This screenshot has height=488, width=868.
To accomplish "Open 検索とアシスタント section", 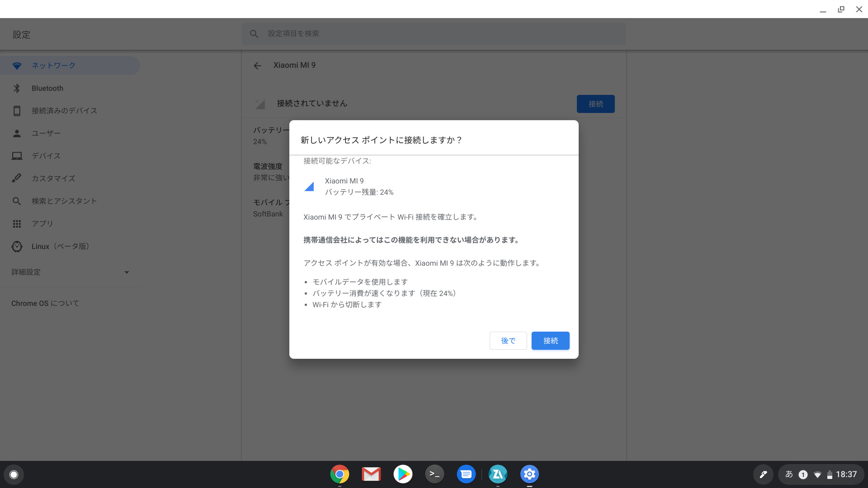I will point(70,201).
